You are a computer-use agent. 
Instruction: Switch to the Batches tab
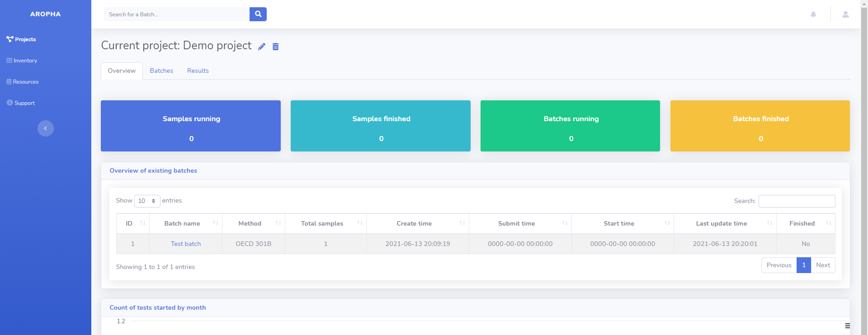pos(161,71)
